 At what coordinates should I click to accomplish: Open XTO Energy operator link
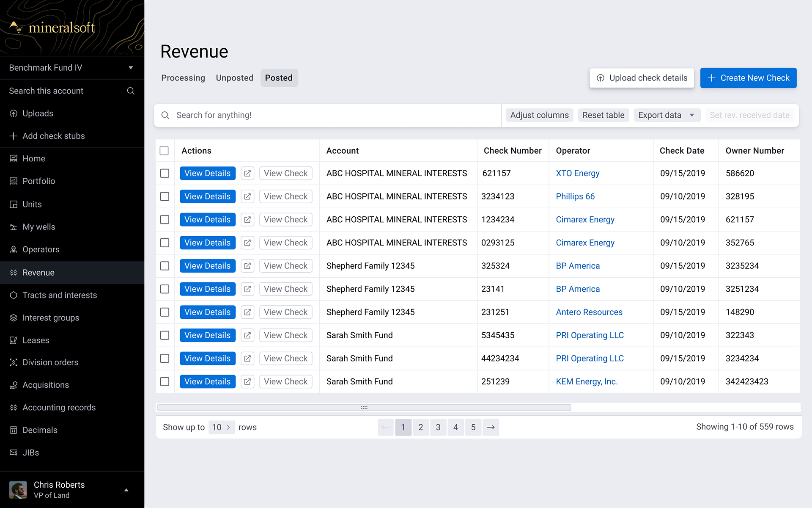tap(577, 174)
